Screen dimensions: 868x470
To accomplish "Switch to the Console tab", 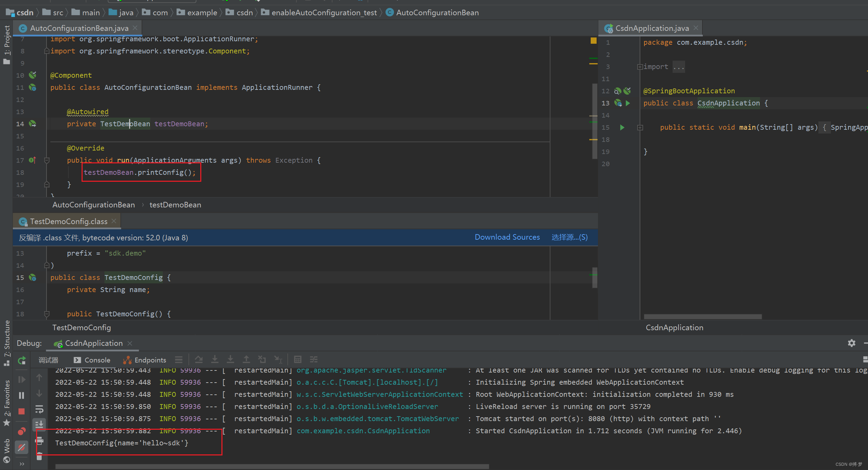I will pyautogui.click(x=92, y=359).
